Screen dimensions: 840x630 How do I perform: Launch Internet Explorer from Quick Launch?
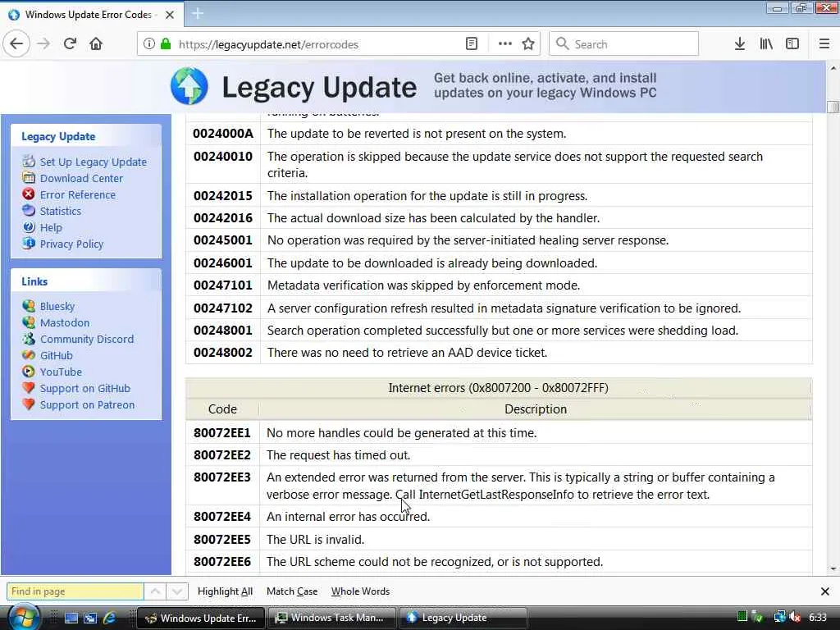point(110,618)
